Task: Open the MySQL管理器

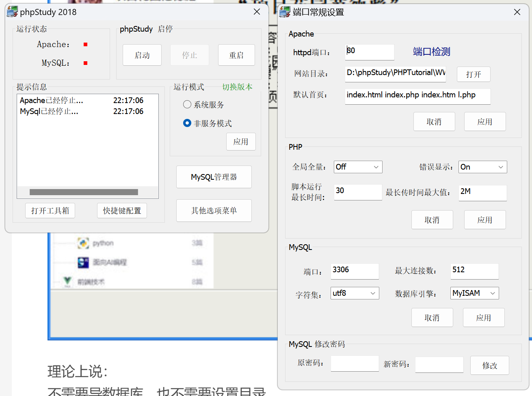Action: click(x=214, y=177)
